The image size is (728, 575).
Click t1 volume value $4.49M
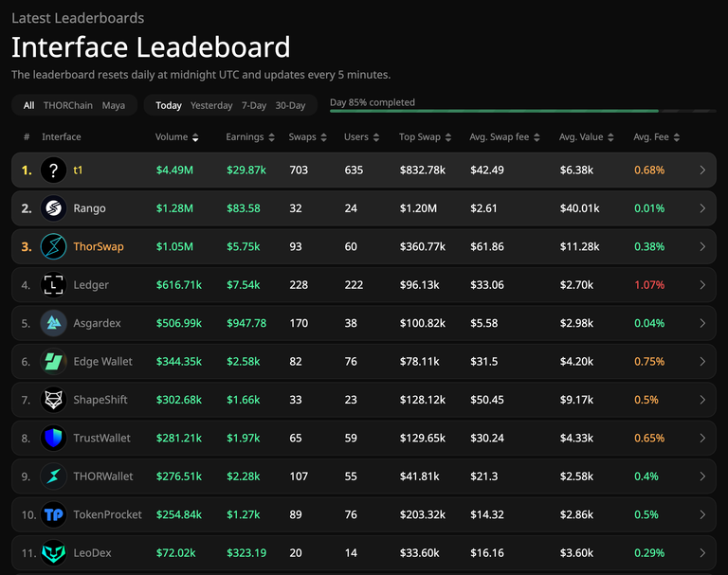click(x=174, y=171)
